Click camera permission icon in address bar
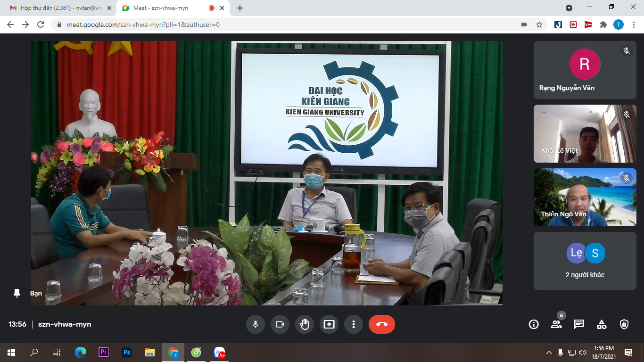This screenshot has height=362, width=644. [x=524, y=25]
